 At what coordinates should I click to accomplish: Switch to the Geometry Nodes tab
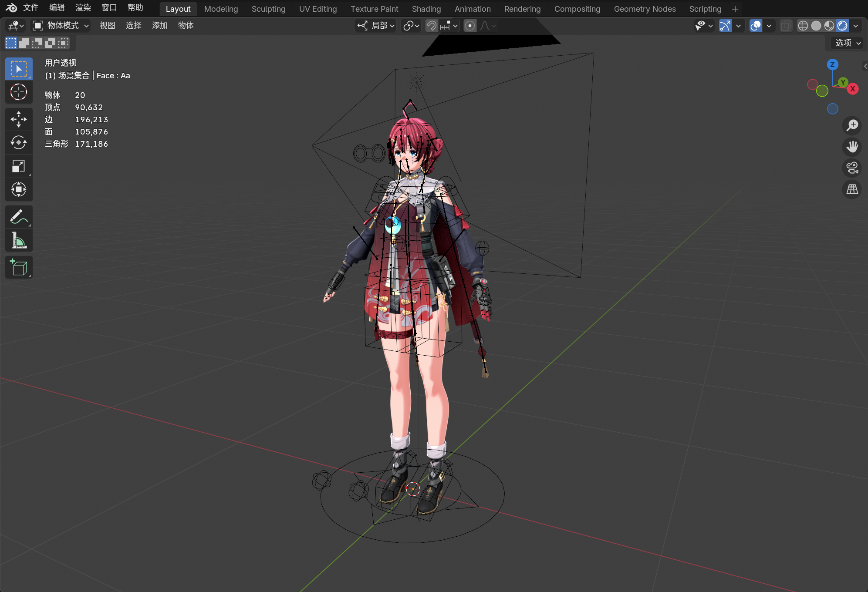[x=645, y=9]
